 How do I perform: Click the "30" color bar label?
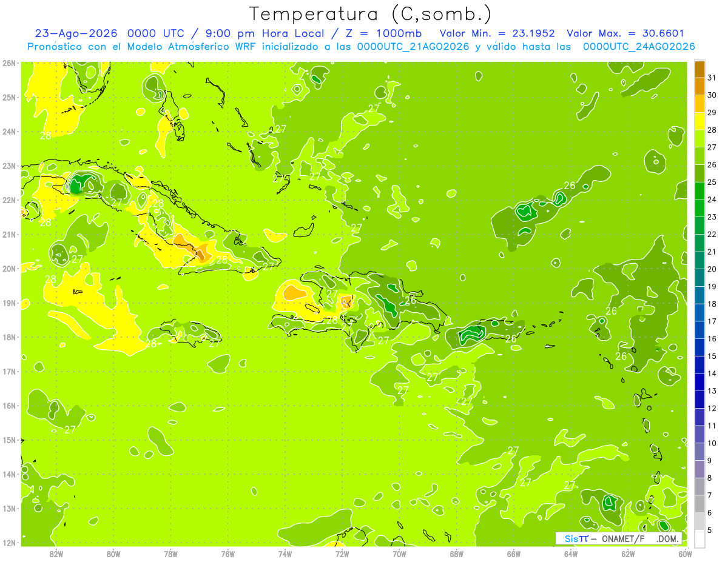(x=712, y=95)
